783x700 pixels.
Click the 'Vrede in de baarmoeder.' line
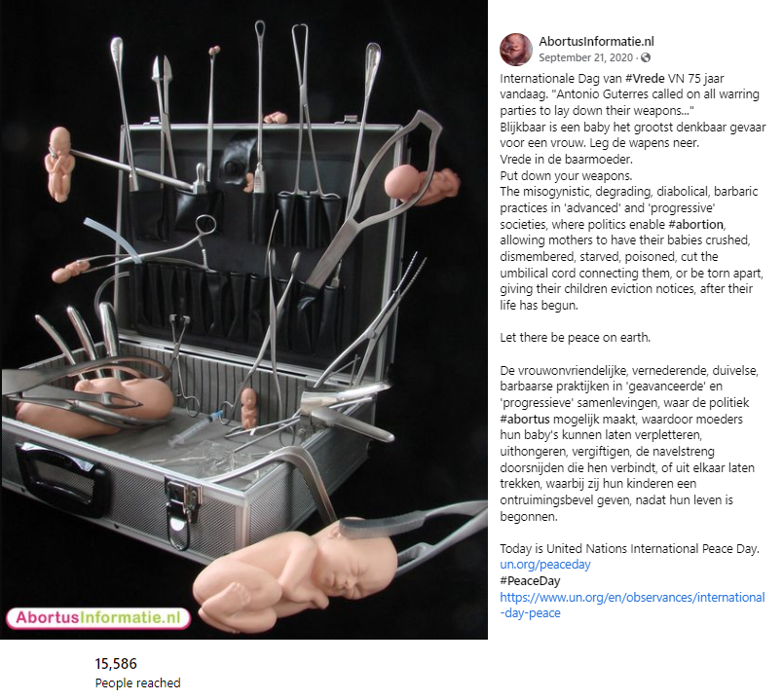click(566, 160)
